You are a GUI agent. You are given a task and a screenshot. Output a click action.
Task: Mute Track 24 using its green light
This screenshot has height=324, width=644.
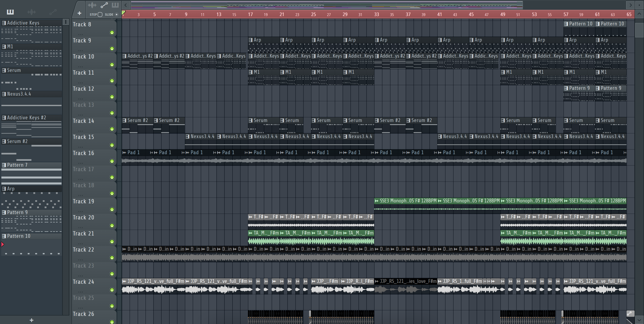(112, 290)
